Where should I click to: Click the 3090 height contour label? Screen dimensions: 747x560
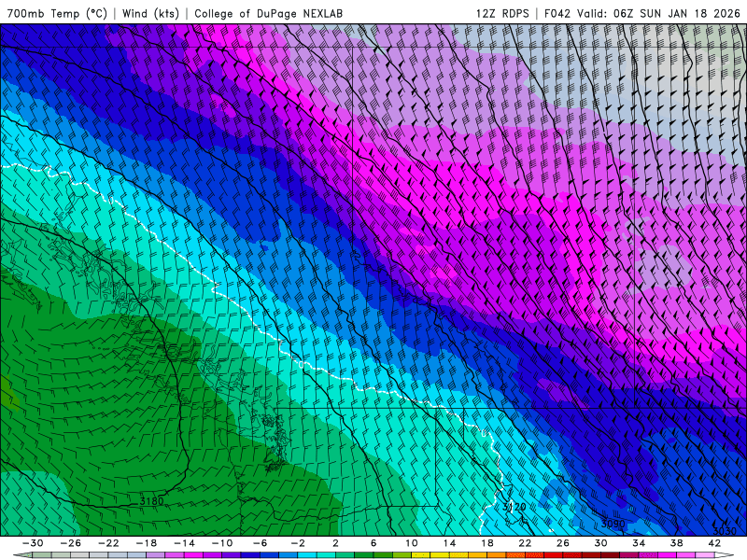pyautogui.click(x=613, y=524)
